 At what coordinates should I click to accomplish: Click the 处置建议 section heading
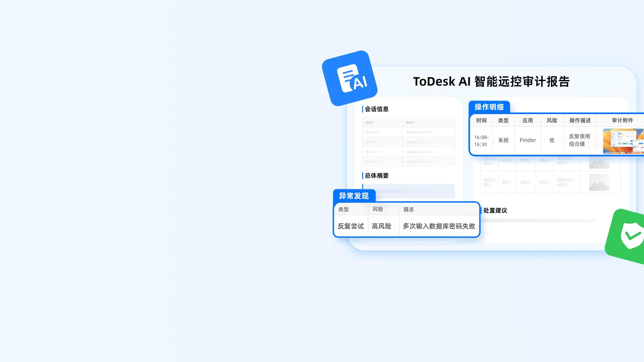coord(495,211)
